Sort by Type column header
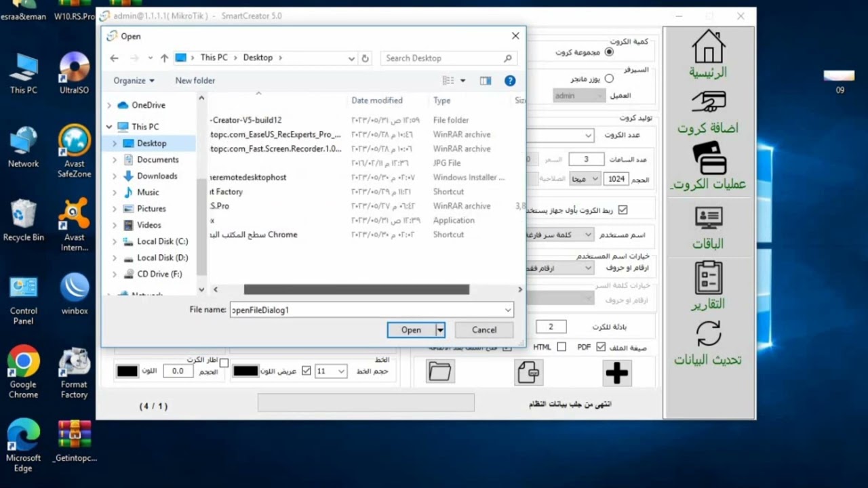The width and height of the screenshot is (868, 488). 441,100
